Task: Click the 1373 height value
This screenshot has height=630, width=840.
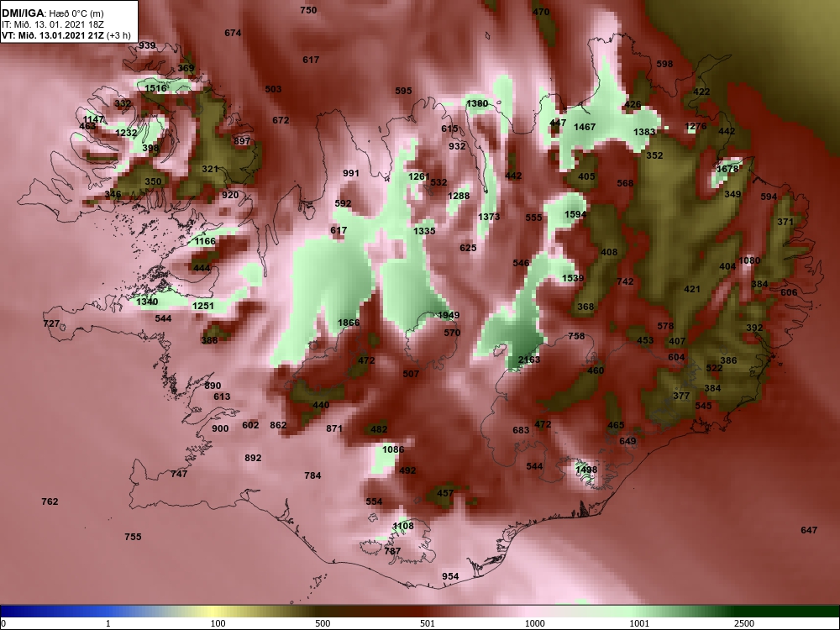Action: coord(489,217)
